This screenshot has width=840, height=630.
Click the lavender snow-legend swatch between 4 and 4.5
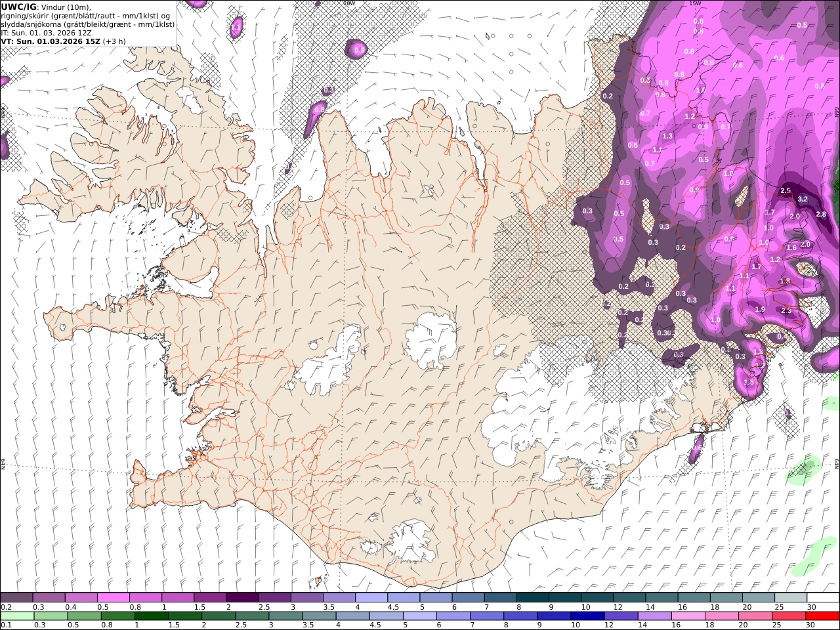point(370,598)
